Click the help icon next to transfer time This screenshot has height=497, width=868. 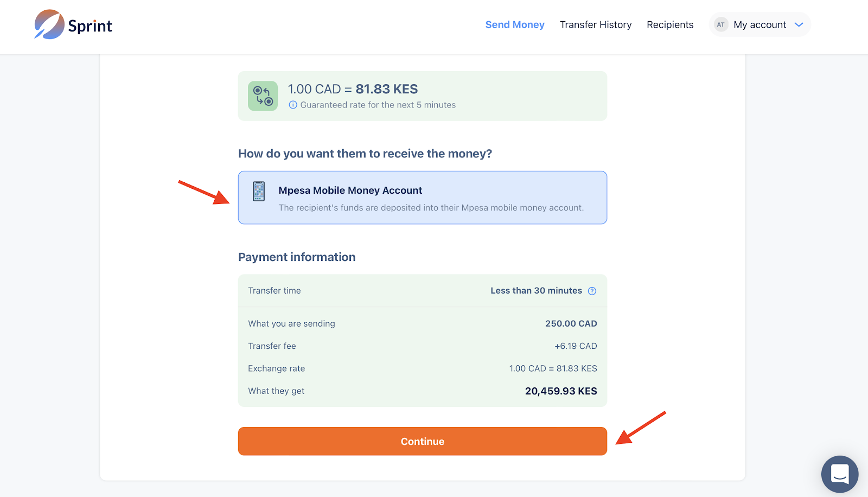592,291
